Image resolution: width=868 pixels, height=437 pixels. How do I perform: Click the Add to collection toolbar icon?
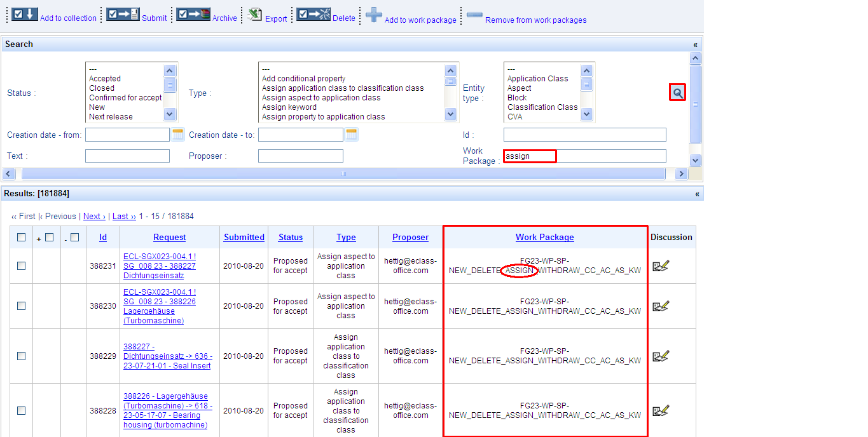25,15
